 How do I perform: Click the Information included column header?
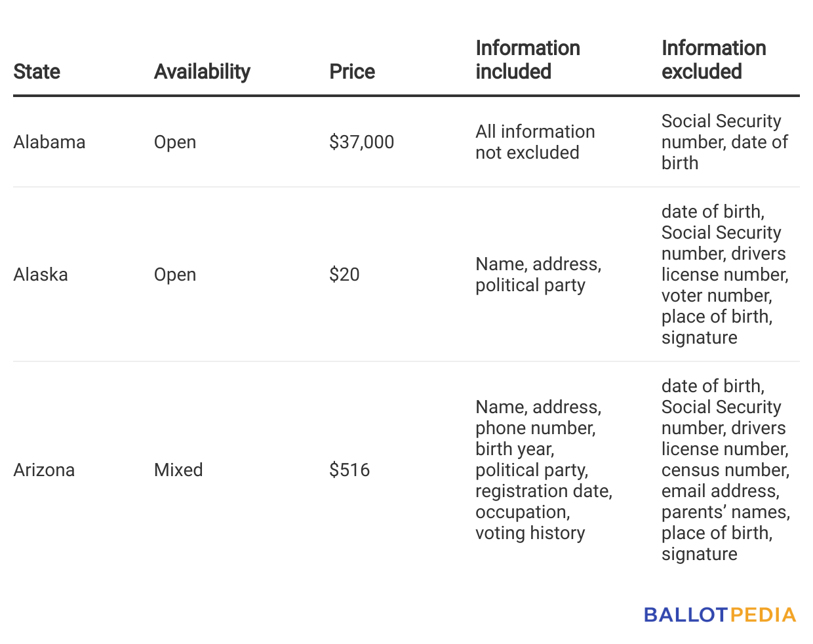pyautogui.click(x=528, y=60)
